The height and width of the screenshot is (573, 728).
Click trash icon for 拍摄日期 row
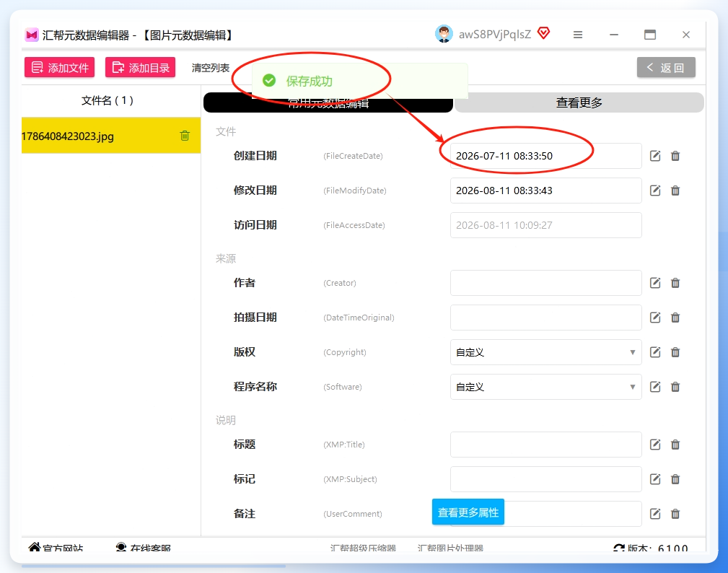pos(675,318)
